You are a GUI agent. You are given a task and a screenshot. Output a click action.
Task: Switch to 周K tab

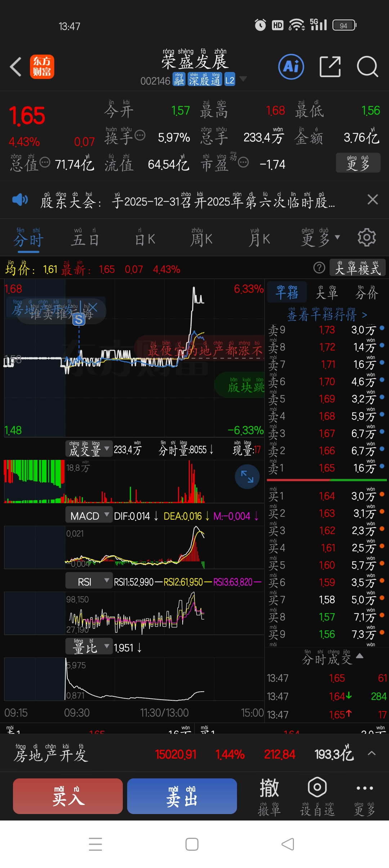click(x=201, y=238)
